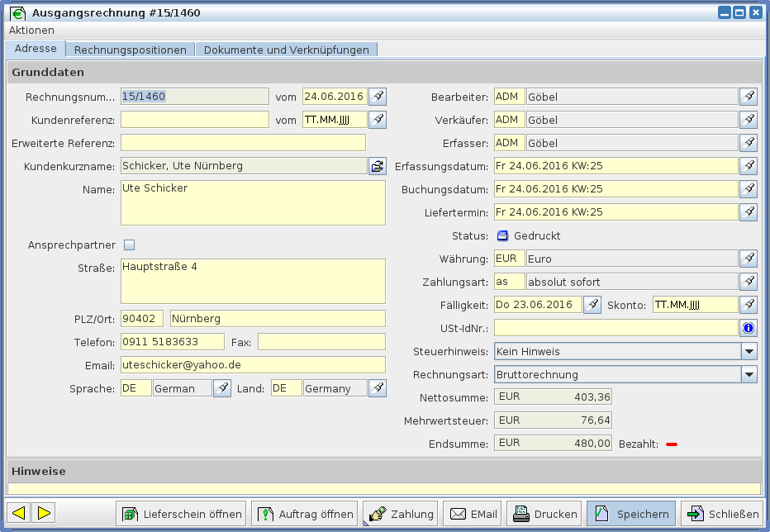The width and height of the screenshot is (770, 532).
Task: Click the yellow left arrow navigation button
Action: [x=19, y=513]
